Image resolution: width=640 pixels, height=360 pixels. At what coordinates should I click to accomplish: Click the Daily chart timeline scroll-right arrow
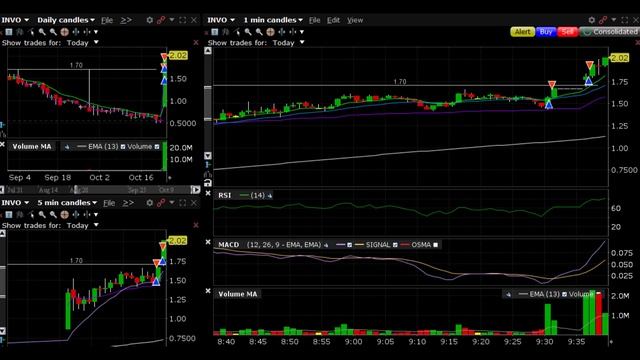pyautogui.click(x=196, y=190)
